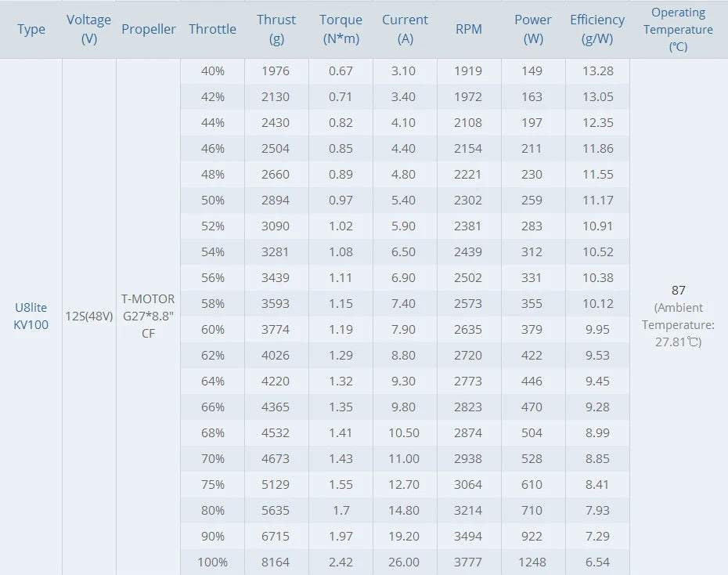Click the 100% throttle cell
This screenshot has width=728, height=575.
pyautogui.click(x=212, y=562)
